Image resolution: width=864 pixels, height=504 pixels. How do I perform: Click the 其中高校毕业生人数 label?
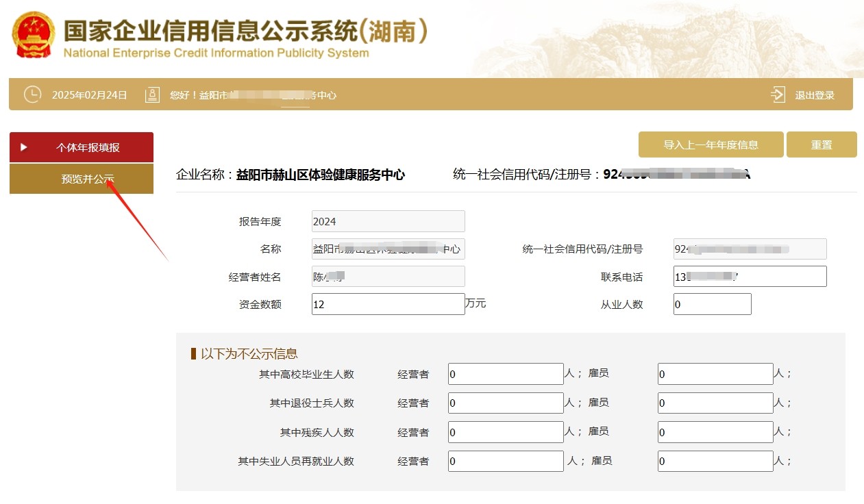point(306,374)
